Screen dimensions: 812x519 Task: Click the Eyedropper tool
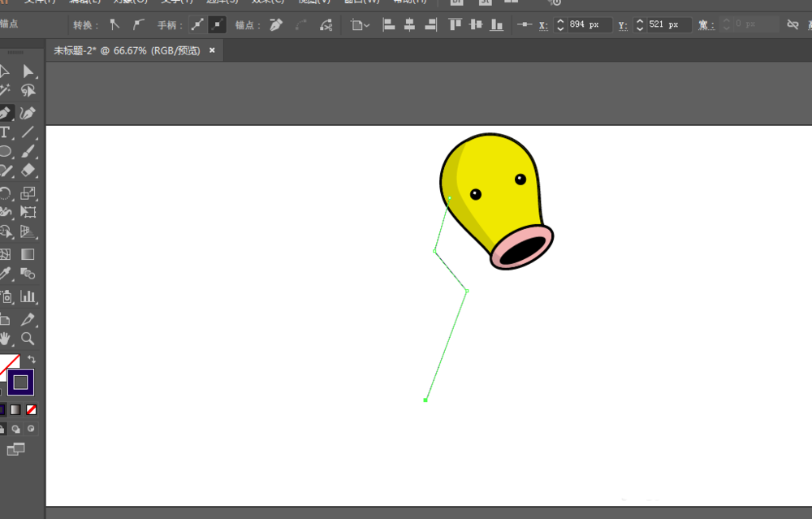click(x=5, y=275)
